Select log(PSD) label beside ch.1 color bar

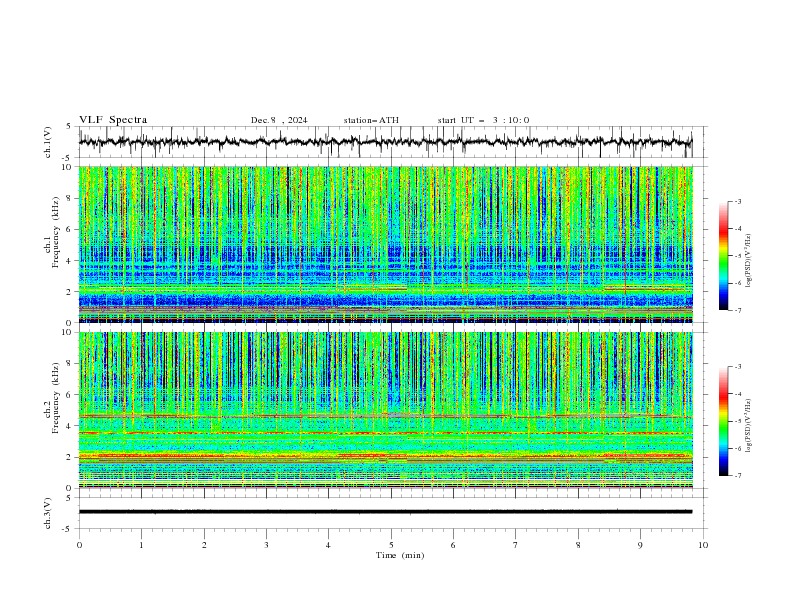coord(749,261)
